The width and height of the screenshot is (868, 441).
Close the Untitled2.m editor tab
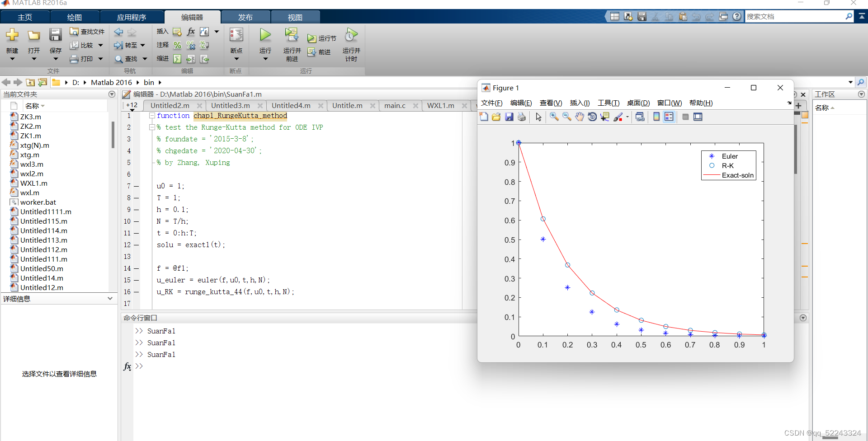tap(199, 105)
